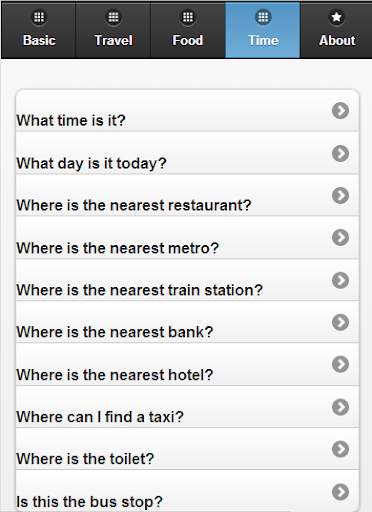Open the Food tab
The height and width of the screenshot is (512, 372).
click(x=188, y=30)
